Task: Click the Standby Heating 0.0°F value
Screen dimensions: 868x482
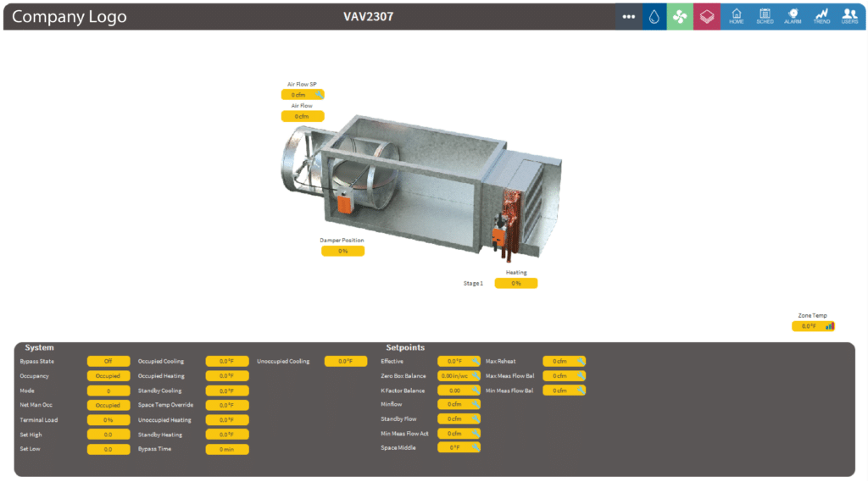Action: point(227,435)
